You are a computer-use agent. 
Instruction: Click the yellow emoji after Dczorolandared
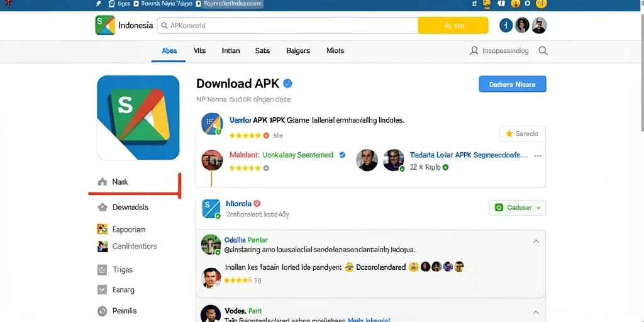(413, 267)
